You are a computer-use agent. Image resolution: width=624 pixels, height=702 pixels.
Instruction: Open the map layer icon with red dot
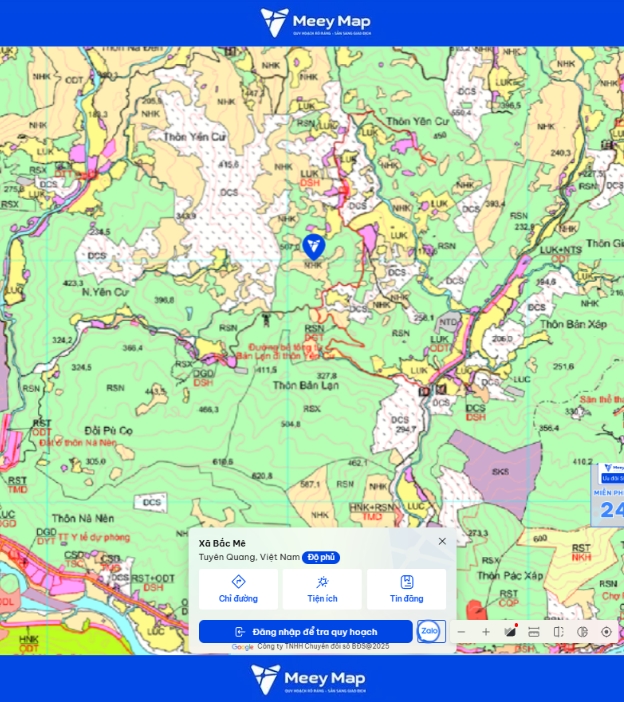[510, 632]
